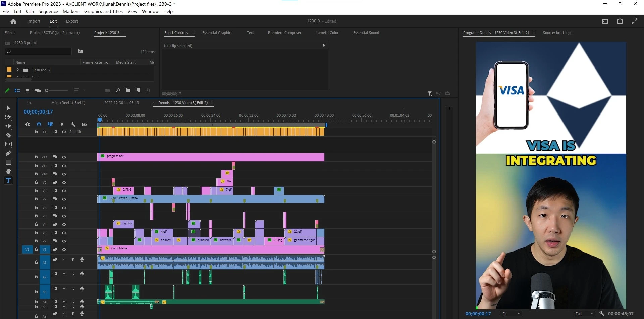Toggle lock on track V9
644x319 pixels.
[x=36, y=182]
